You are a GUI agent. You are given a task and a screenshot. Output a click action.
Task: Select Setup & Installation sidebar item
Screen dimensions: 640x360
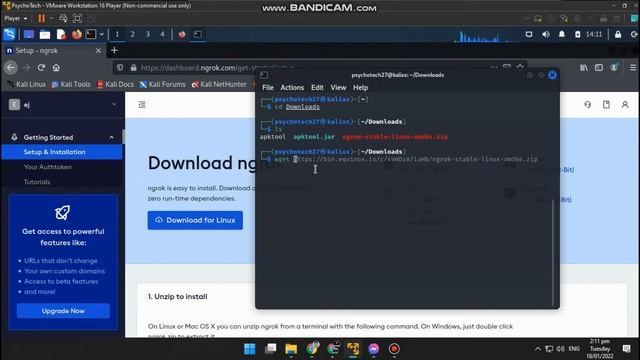pyautogui.click(x=62, y=152)
